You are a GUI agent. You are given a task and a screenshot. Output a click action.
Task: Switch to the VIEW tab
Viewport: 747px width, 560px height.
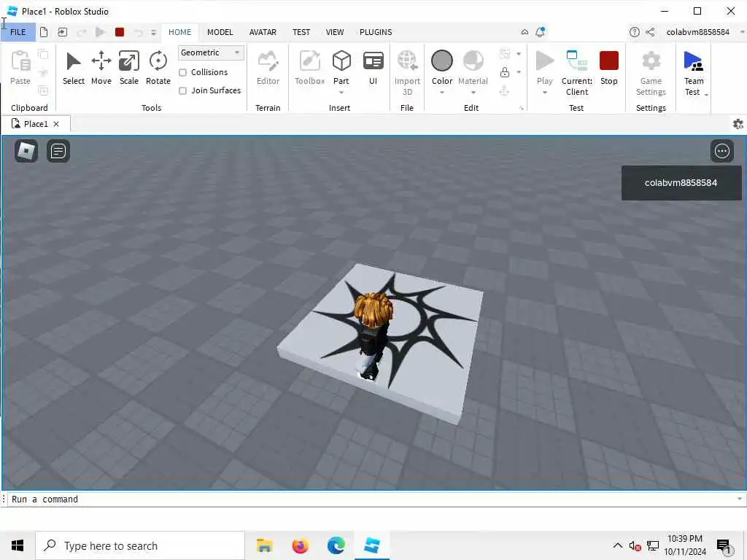334,32
